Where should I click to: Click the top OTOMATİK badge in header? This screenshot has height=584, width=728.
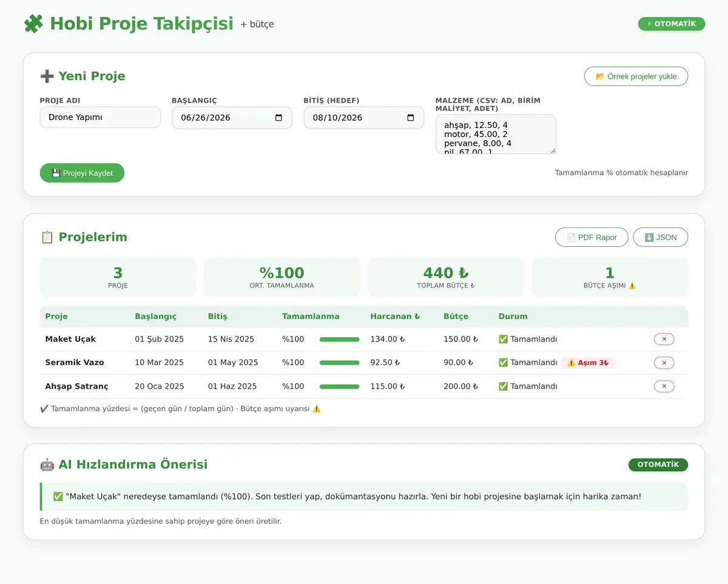click(x=672, y=24)
